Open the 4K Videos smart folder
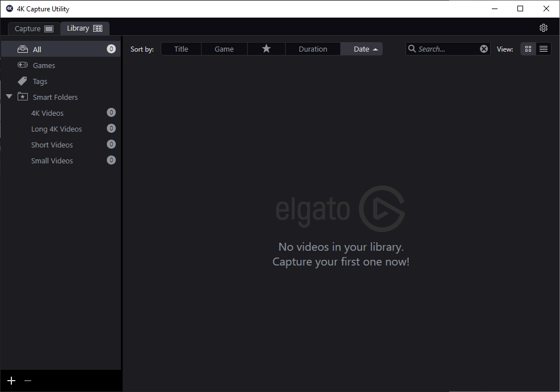The image size is (560, 392). click(x=61, y=113)
